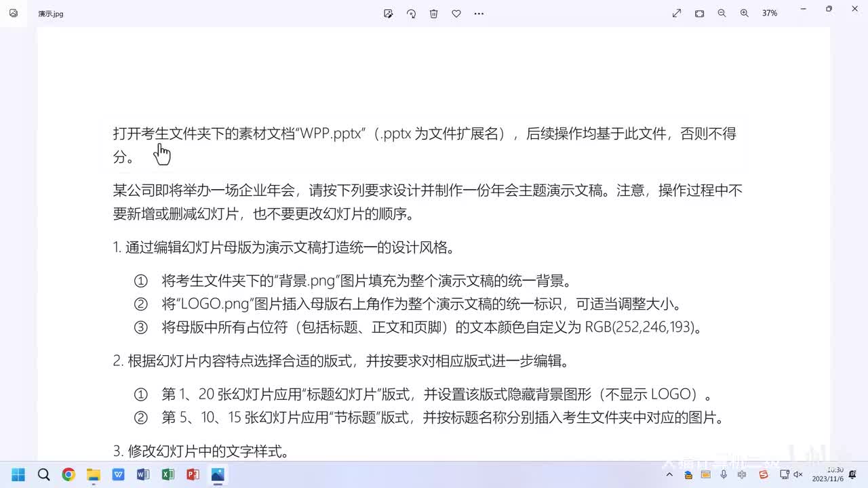Click the text "LOGO.png" in step 1
868x488 pixels.
216,304
